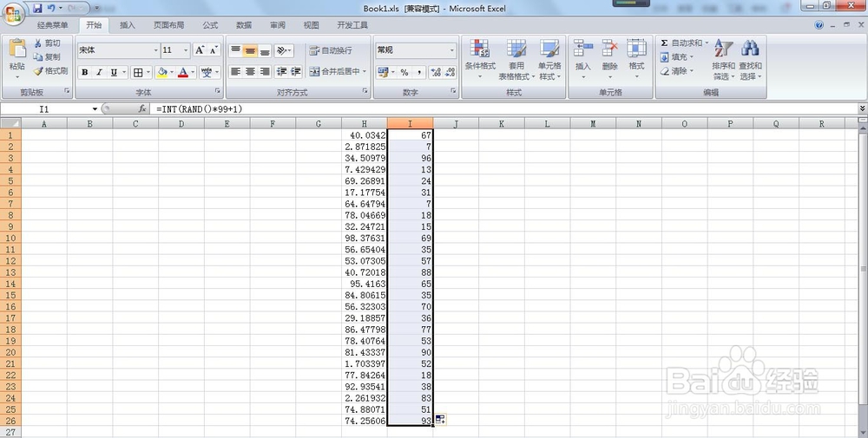Viewport: 868px width, 438px height.
Task: Open Cell Styles (单元格样式)
Action: point(549,60)
